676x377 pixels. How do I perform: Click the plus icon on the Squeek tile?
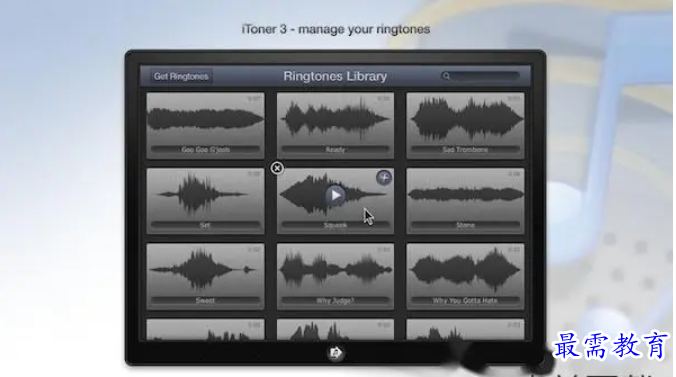pos(384,177)
